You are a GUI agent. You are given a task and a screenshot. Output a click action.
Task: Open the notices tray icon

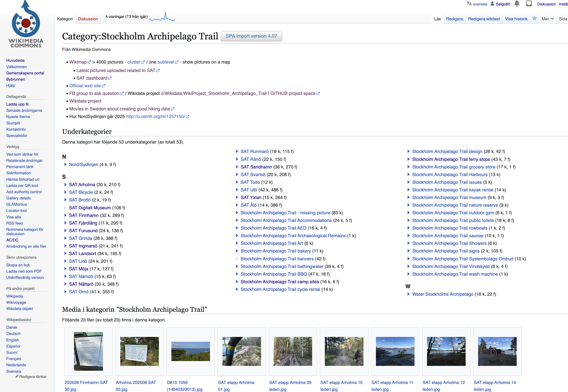[x=529, y=4]
